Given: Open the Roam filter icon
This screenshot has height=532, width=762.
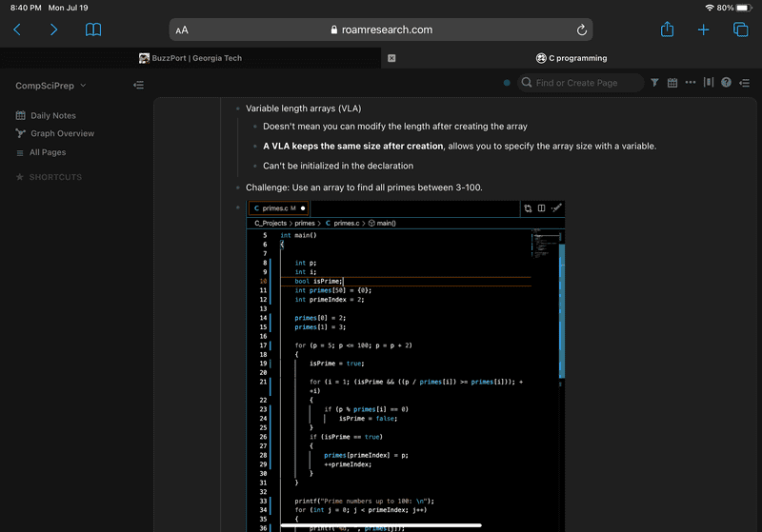Looking at the screenshot, I should [654, 84].
